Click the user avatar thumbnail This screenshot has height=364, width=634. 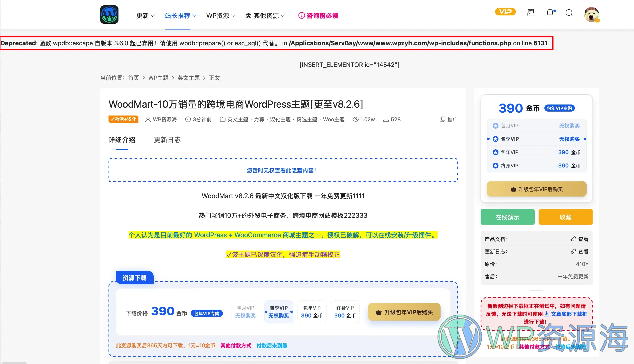592,15
